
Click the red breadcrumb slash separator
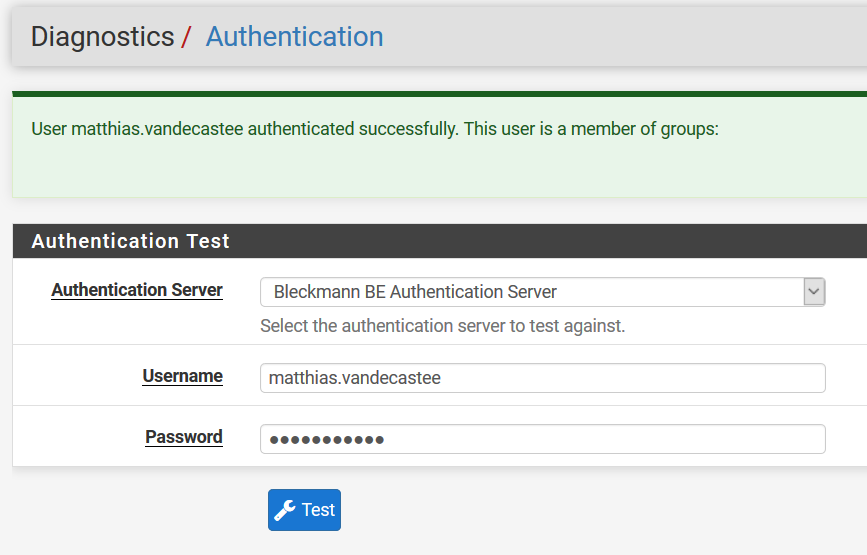186,38
